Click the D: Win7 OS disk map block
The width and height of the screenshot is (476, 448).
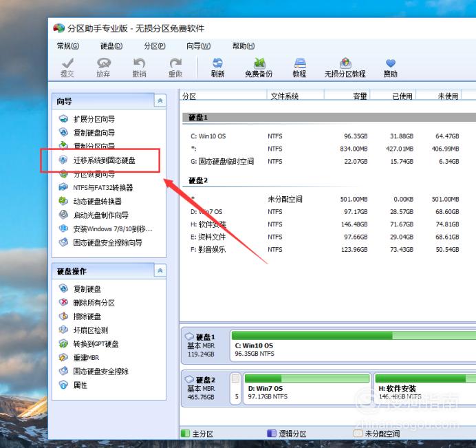pyautogui.click(x=307, y=389)
